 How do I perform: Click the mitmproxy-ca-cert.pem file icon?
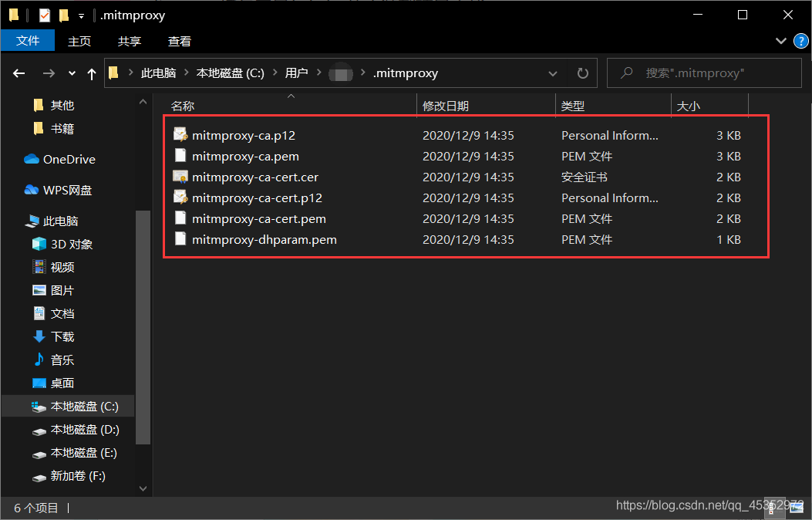[180, 218]
